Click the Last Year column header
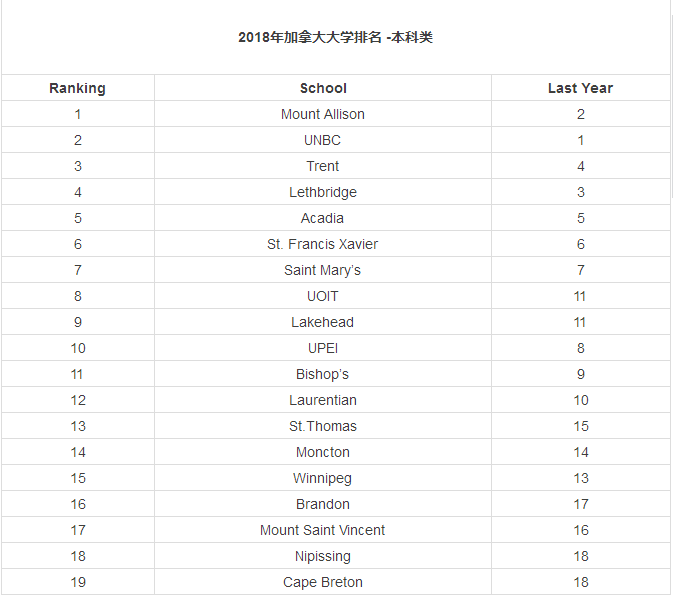This screenshot has height=596, width=673. (580, 88)
